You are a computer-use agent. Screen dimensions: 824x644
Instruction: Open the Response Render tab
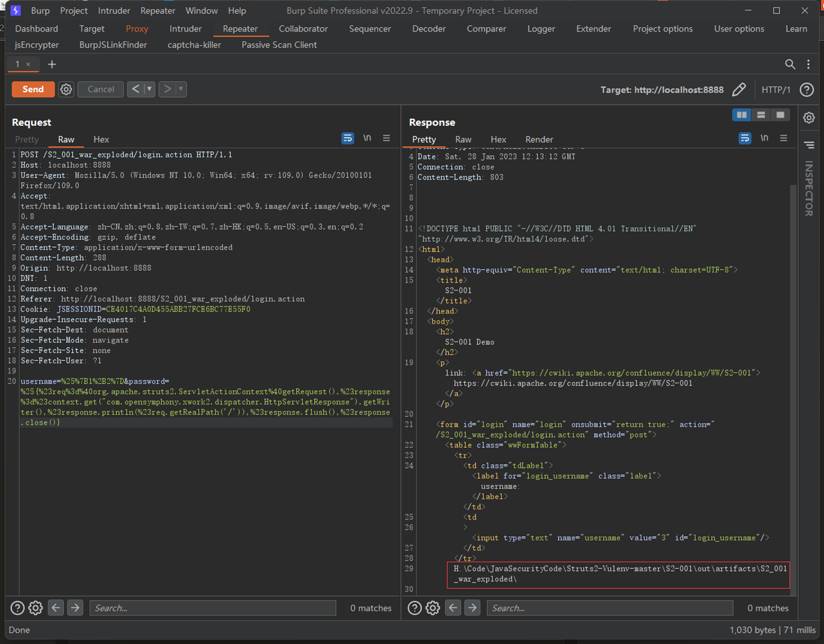click(x=538, y=140)
